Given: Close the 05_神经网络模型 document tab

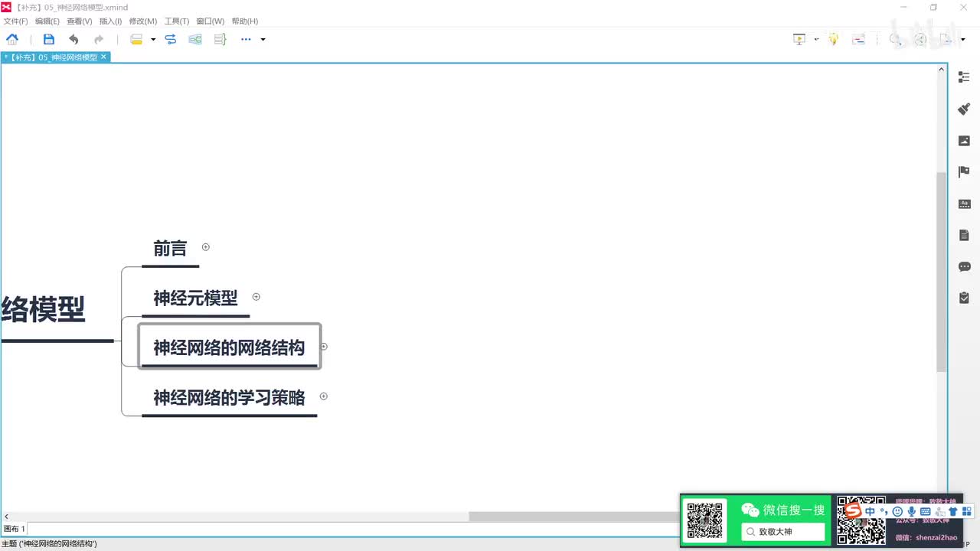Looking at the screenshot, I should point(104,57).
